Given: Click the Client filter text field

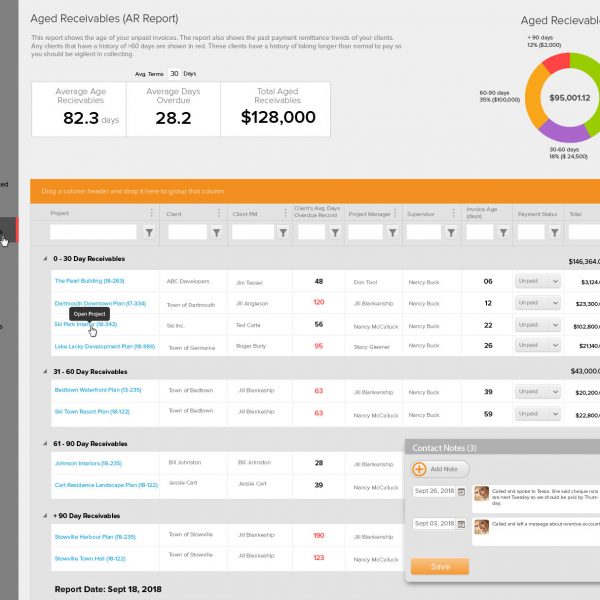Looking at the screenshot, I should 188,232.
